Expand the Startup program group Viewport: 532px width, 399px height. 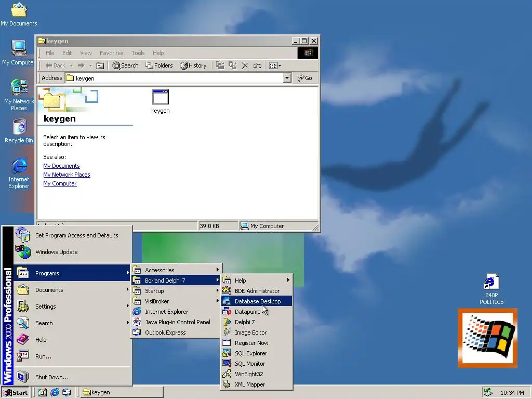(x=176, y=291)
